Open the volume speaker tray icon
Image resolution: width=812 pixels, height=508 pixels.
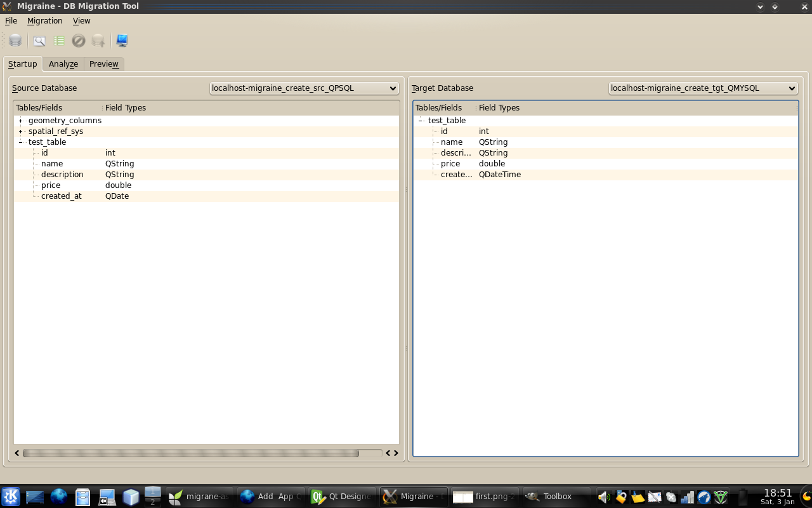[x=603, y=497]
